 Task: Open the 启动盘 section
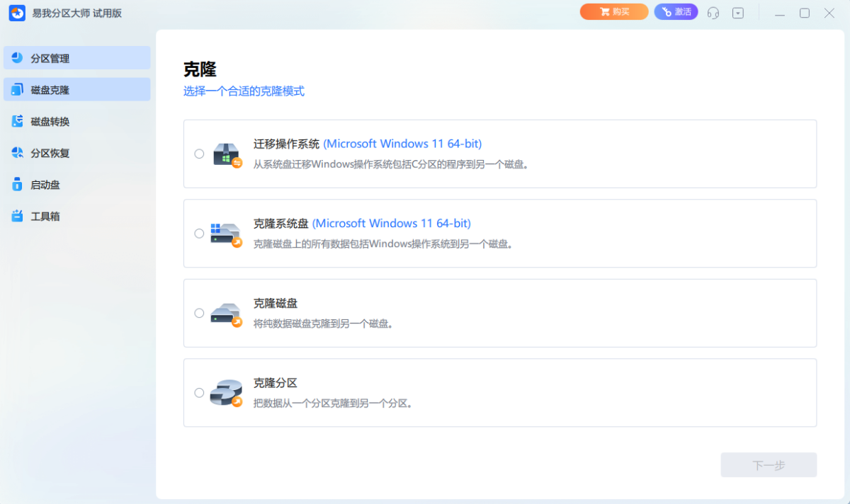point(76,184)
